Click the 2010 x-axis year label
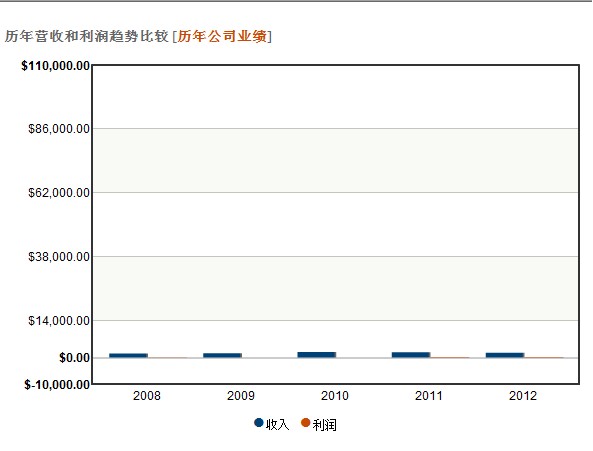This screenshot has height=451, width=593. pyautogui.click(x=335, y=396)
